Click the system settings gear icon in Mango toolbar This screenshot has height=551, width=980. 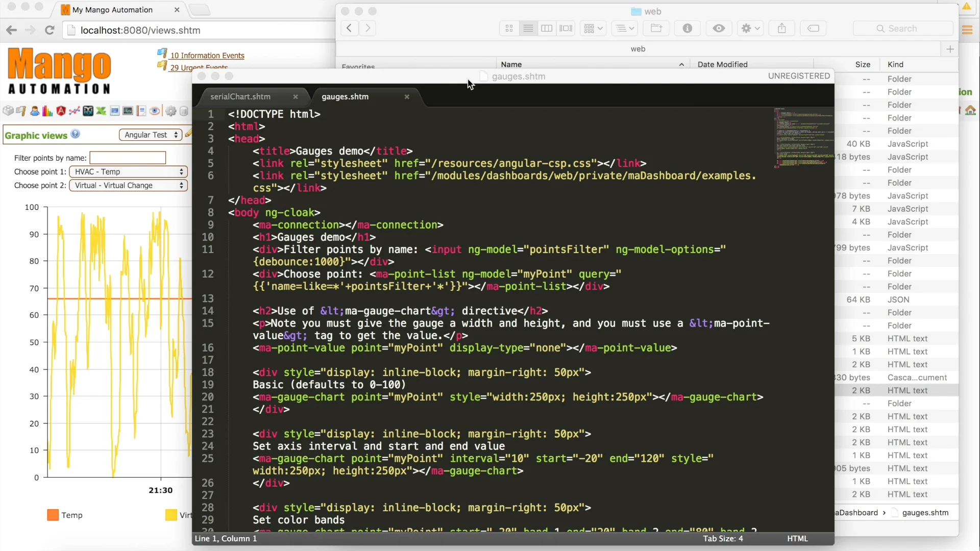171,111
